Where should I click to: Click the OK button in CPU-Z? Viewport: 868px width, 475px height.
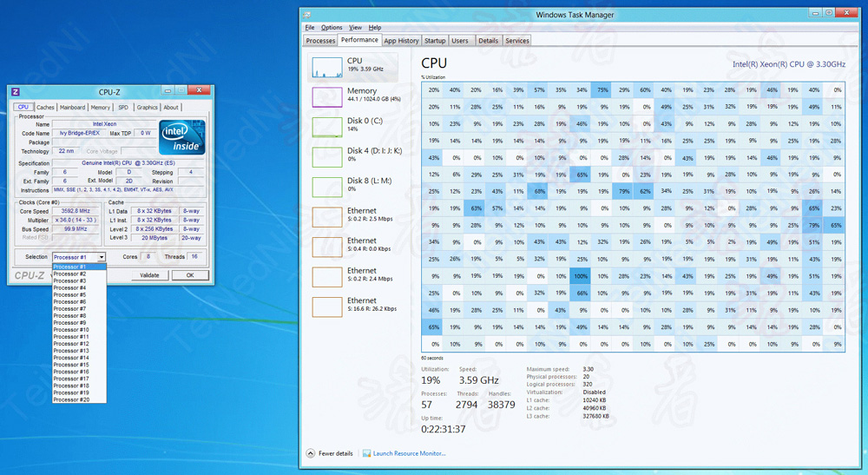pos(190,275)
